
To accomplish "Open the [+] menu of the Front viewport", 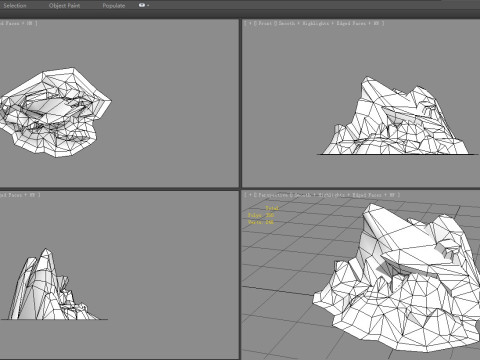I will pos(250,23).
